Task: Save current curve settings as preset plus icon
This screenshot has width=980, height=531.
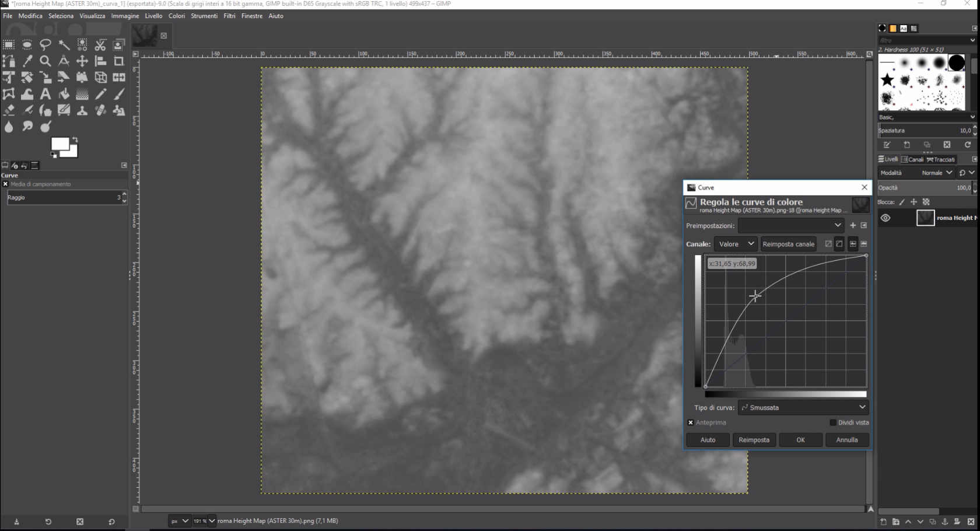Action: tap(853, 225)
